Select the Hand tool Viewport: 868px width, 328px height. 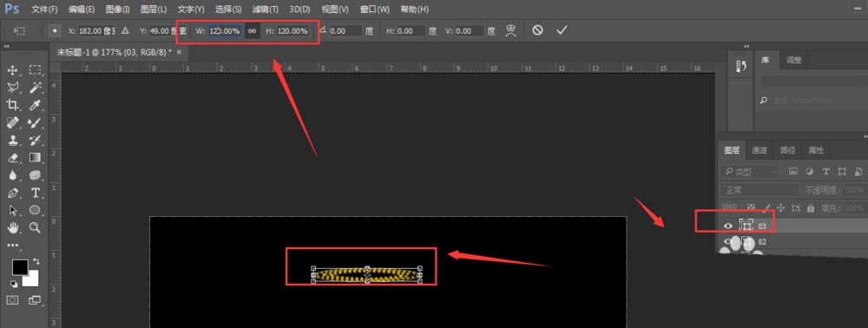(12, 227)
